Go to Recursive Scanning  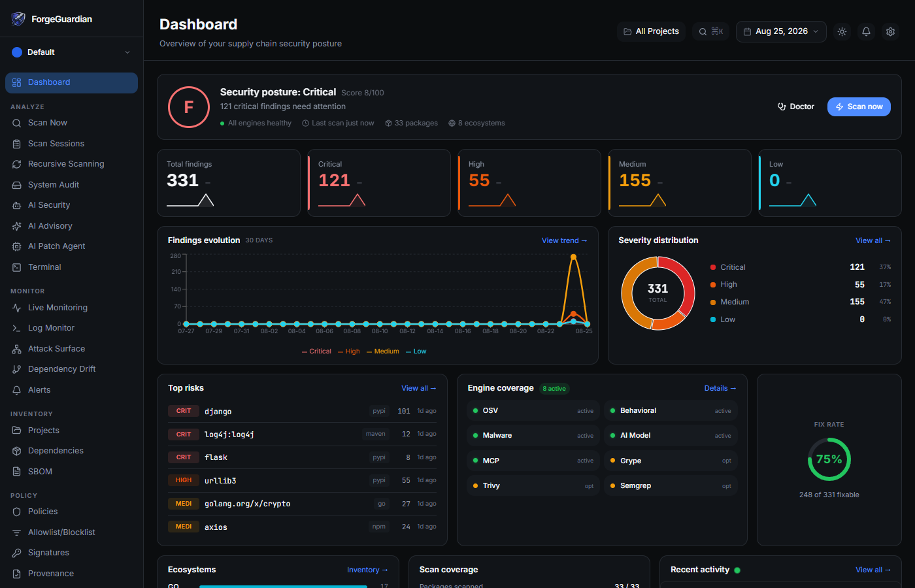click(x=71, y=164)
